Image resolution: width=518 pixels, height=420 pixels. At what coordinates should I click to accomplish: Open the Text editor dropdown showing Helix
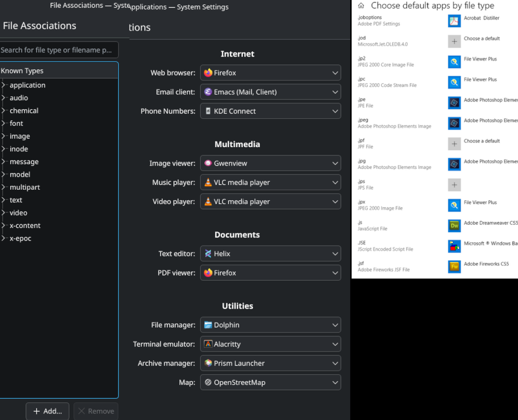pos(271,254)
